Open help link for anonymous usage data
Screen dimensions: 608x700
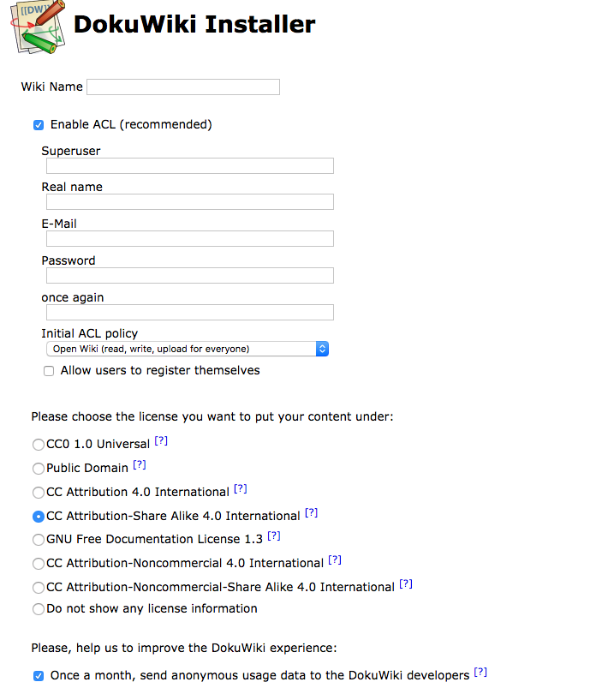480,672
